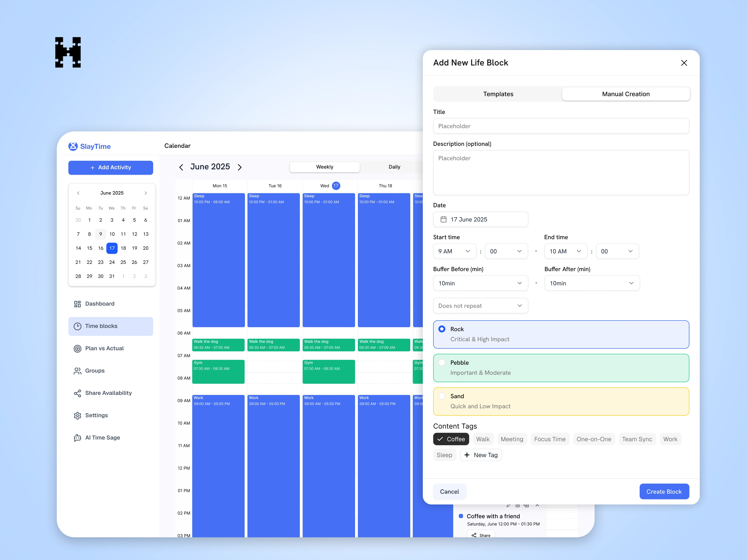Select the Time blocks sidebar item

(x=101, y=326)
